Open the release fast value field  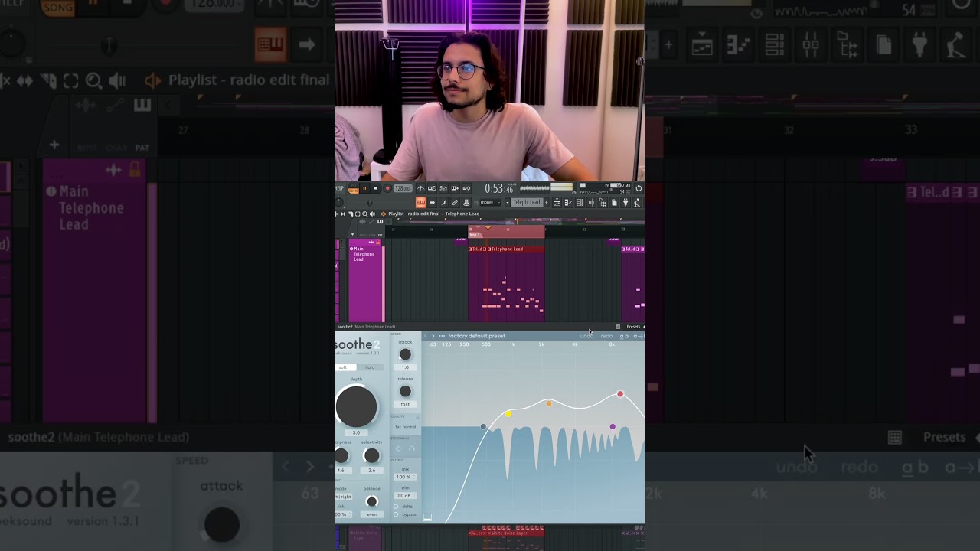[x=405, y=404]
